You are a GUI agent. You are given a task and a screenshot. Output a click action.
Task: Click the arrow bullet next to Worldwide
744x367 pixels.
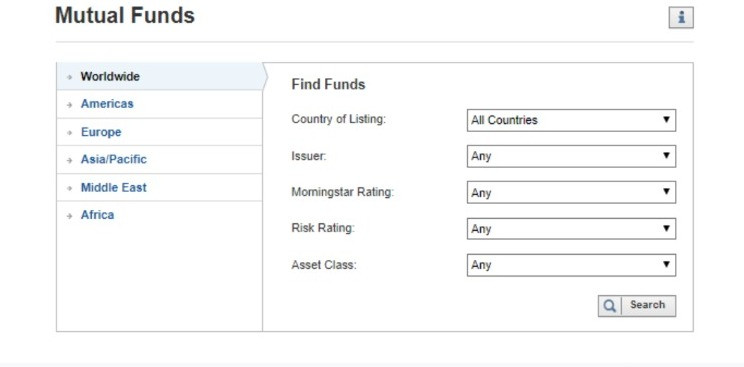70,77
